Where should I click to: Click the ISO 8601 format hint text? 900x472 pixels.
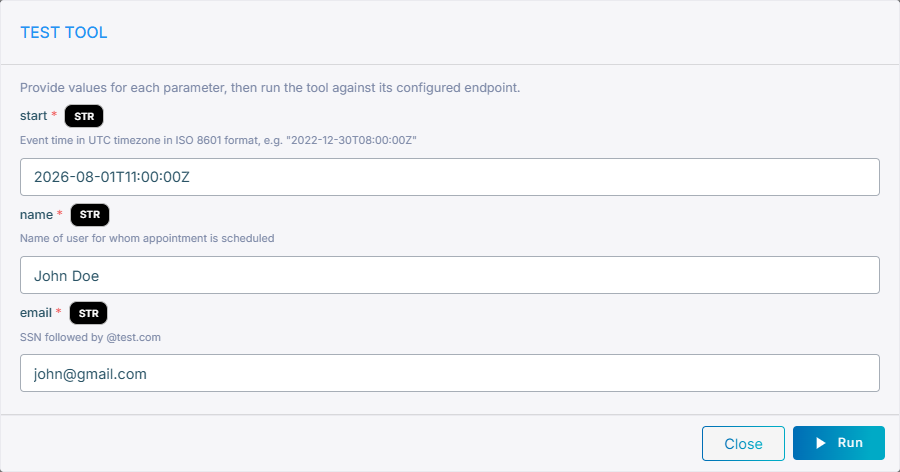tap(218, 140)
